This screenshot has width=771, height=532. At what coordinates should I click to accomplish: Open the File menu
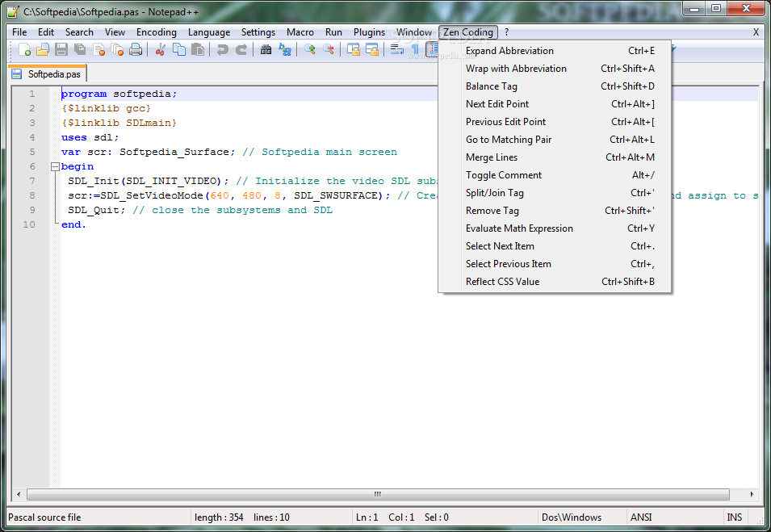[x=19, y=32]
